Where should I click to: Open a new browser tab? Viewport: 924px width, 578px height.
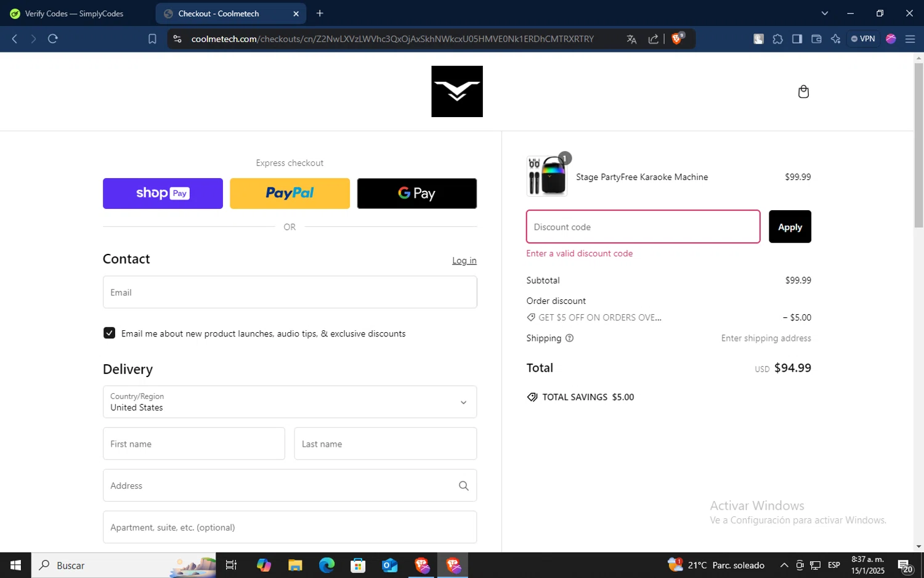[x=320, y=14]
